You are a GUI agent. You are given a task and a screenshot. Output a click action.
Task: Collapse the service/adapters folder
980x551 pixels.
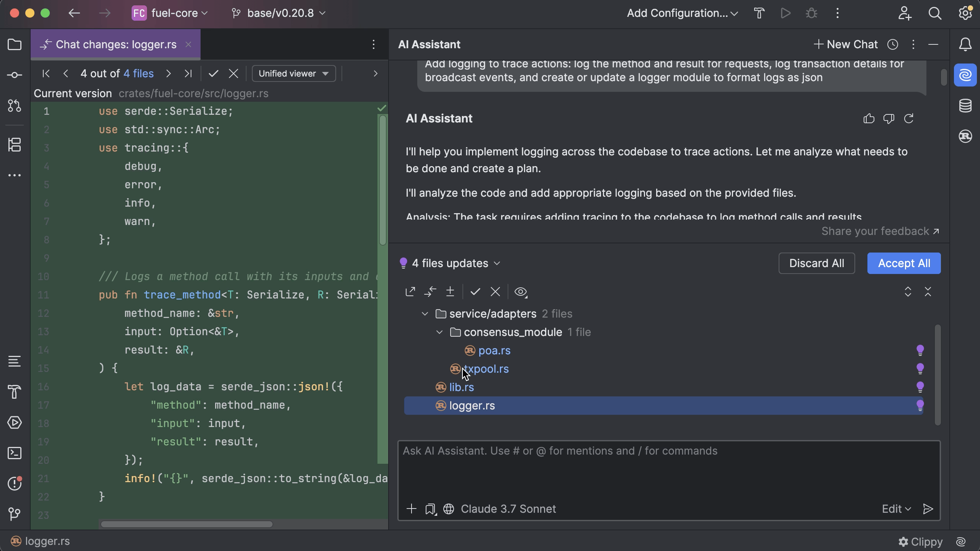pyautogui.click(x=425, y=314)
